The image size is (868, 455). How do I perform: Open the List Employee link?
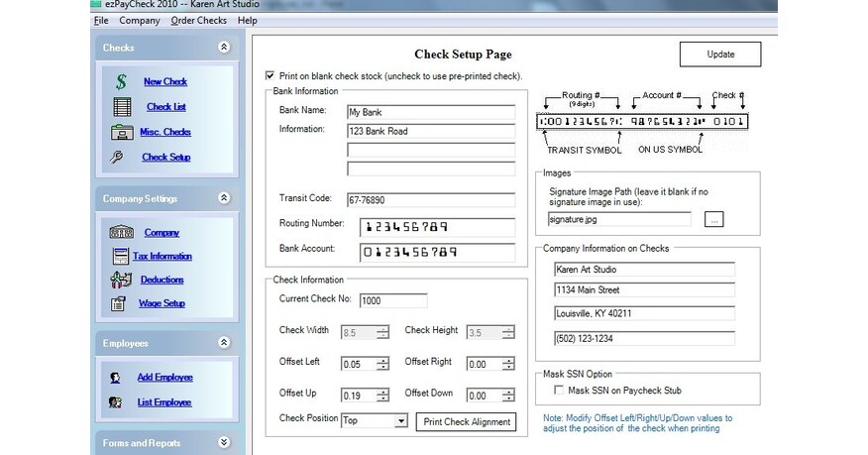click(164, 402)
